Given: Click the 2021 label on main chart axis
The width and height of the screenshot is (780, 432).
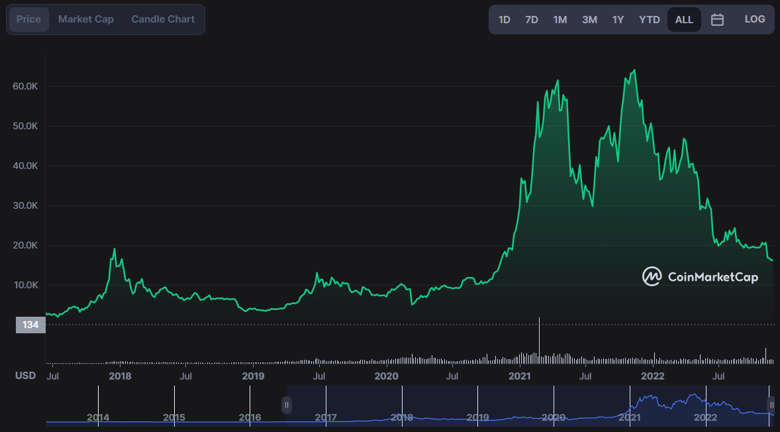Looking at the screenshot, I should tap(520, 376).
